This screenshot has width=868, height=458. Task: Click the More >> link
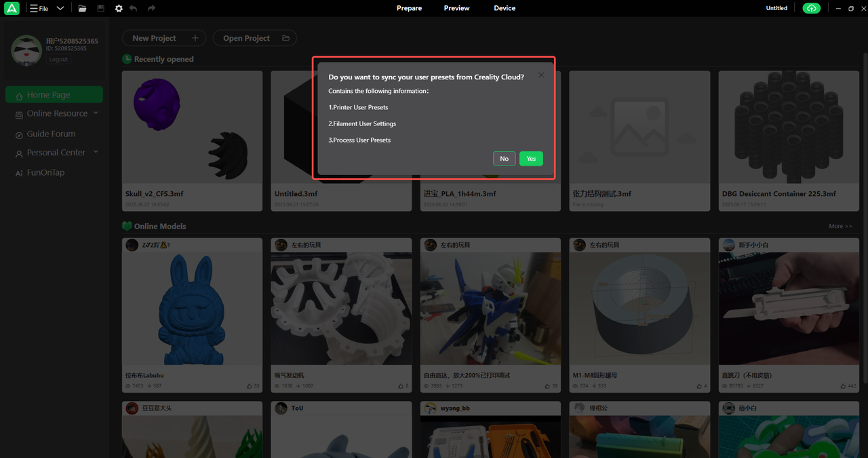[840, 227]
